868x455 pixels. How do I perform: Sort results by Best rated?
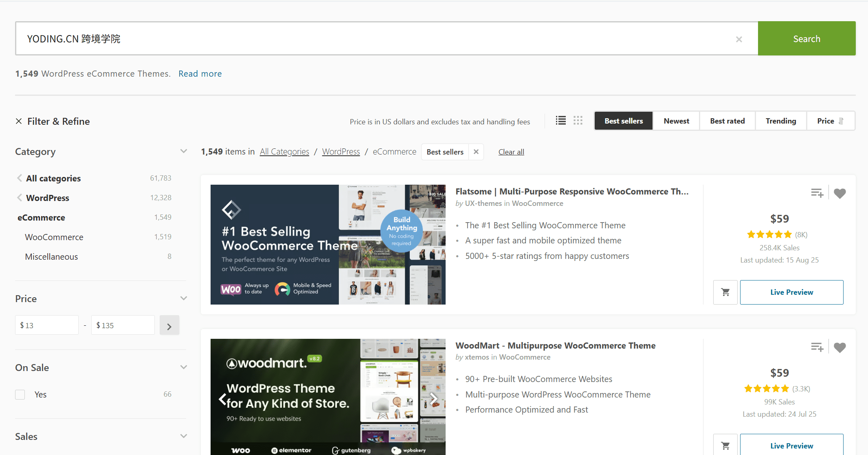[x=727, y=121]
